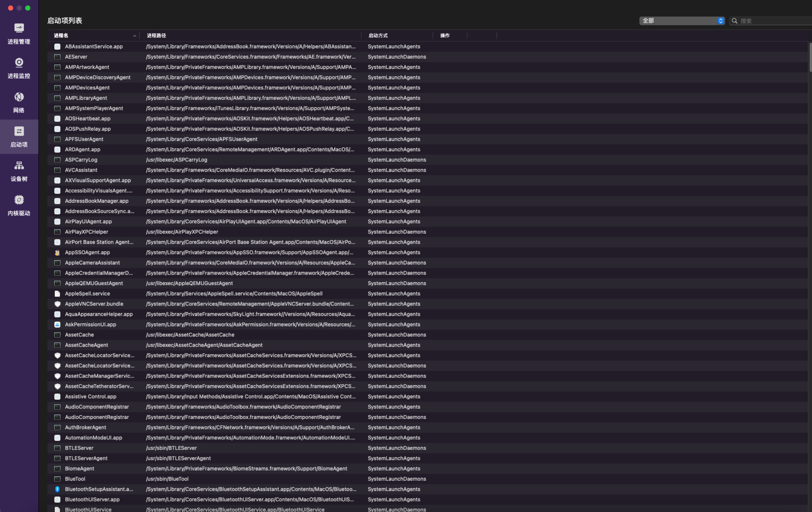812x512 pixels.
Task: Click the magnifier icon in search box
Action: point(734,21)
